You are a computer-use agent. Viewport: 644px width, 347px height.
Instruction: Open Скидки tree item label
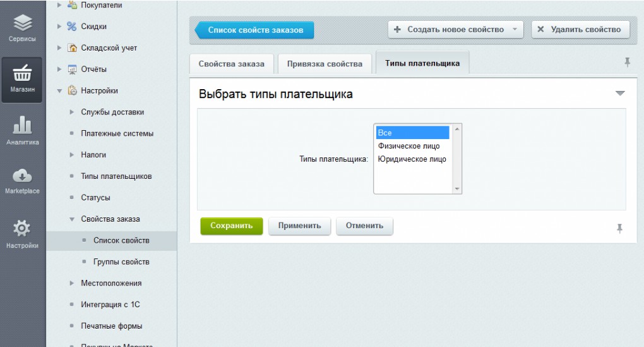pyautogui.click(x=93, y=27)
